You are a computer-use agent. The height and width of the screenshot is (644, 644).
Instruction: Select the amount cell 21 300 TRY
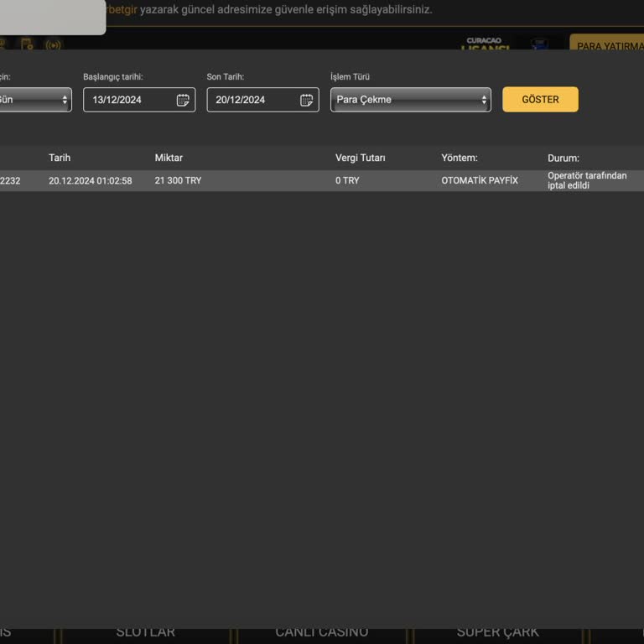[x=178, y=181]
